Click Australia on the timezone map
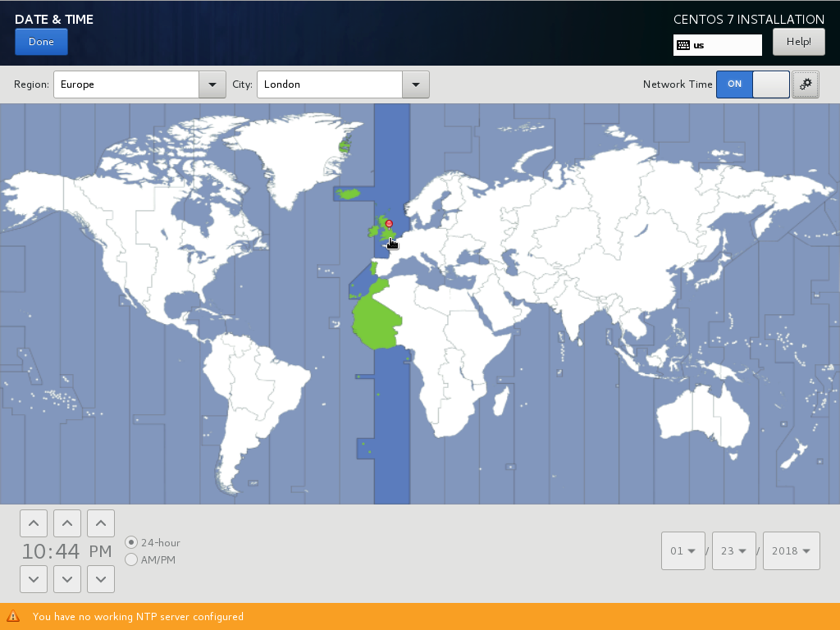 pos(703,415)
